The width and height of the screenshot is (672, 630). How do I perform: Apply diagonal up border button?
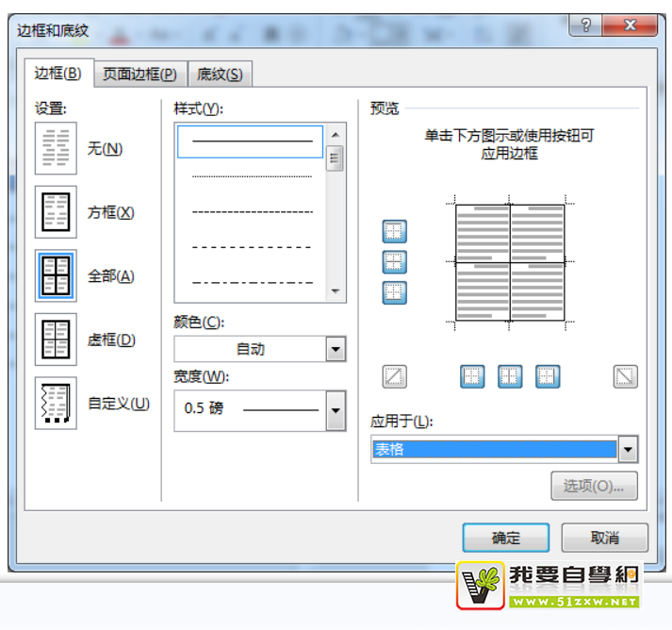point(394,376)
